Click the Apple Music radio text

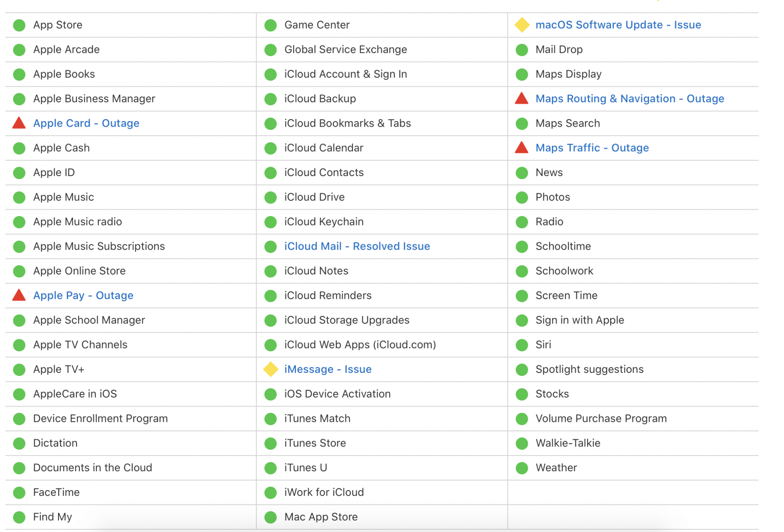pyautogui.click(x=78, y=222)
